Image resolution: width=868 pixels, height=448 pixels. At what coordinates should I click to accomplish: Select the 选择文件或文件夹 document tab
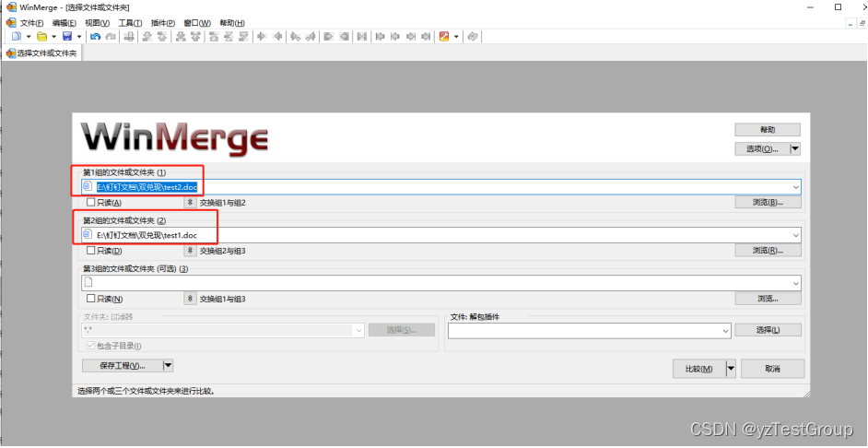pyautogui.click(x=42, y=53)
